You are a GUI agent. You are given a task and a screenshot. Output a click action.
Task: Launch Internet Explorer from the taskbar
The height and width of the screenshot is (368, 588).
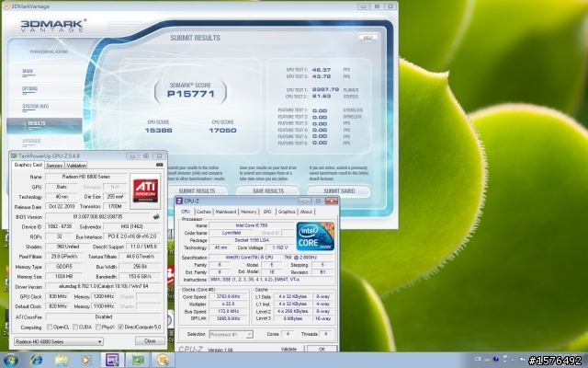tap(37, 360)
